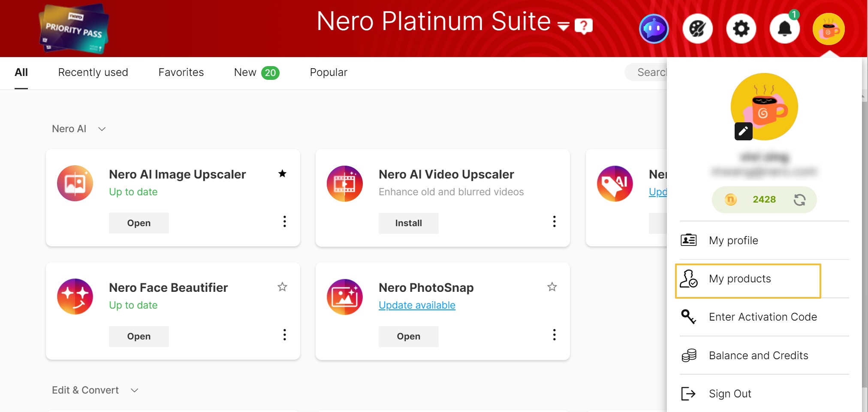Switch to the Popular tab

(329, 73)
